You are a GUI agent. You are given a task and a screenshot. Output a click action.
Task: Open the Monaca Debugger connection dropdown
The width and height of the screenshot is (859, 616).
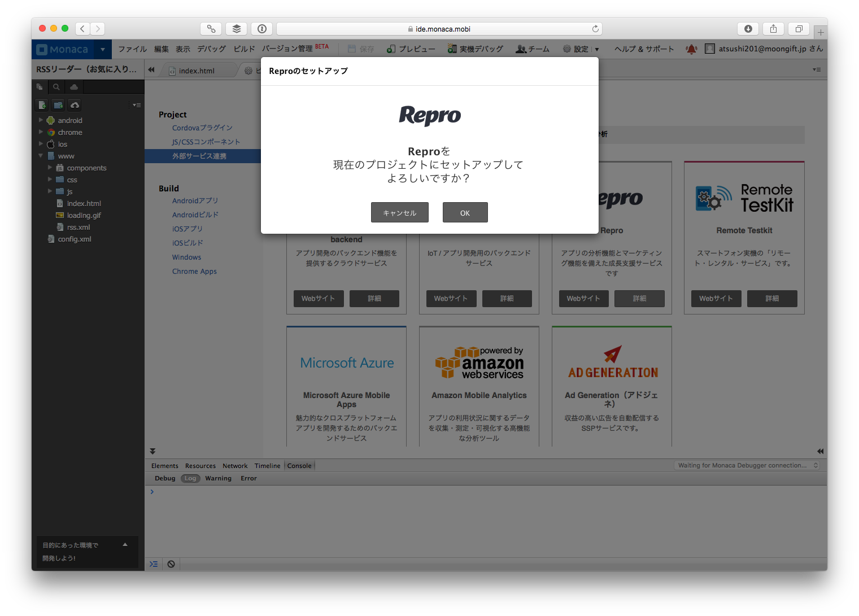pos(747,465)
